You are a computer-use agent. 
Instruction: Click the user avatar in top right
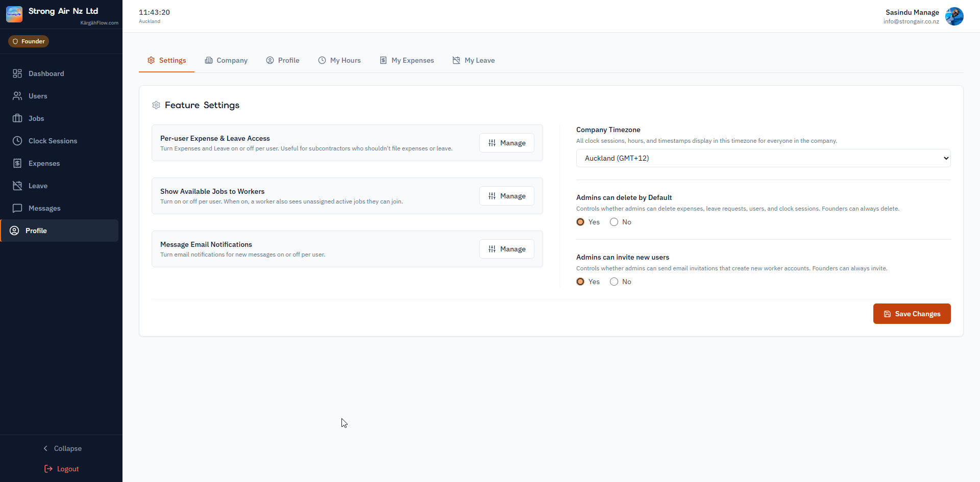(954, 16)
